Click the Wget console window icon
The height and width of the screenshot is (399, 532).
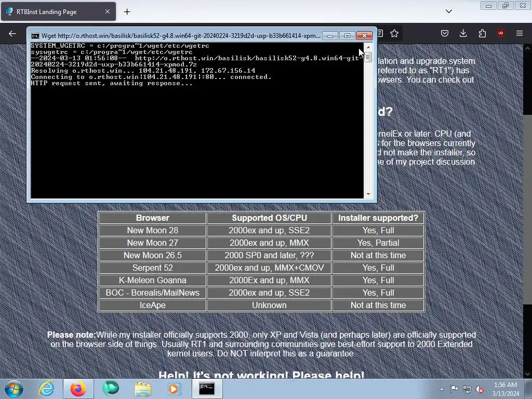click(x=35, y=36)
